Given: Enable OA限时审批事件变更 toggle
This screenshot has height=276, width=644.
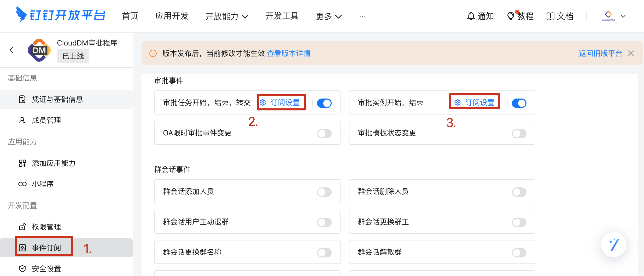Looking at the screenshot, I should (x=324, y=133).
